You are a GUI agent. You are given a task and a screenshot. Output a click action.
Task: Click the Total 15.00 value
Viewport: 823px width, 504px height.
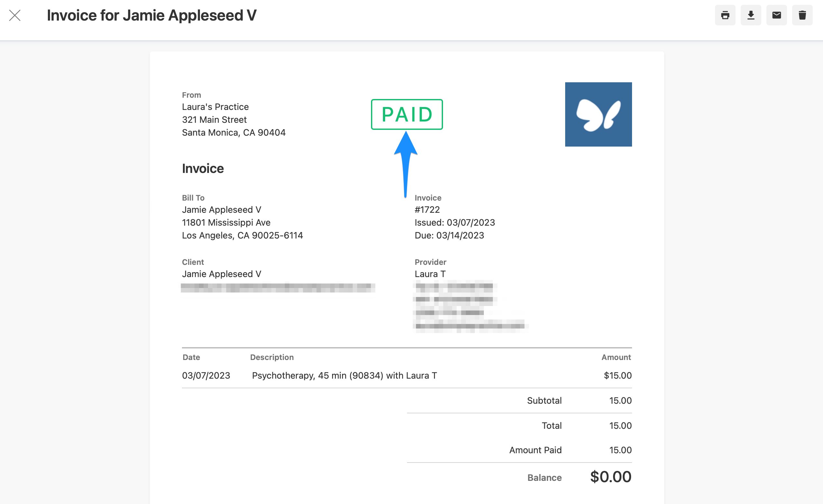pyautogui.click(x=620, y=426)
